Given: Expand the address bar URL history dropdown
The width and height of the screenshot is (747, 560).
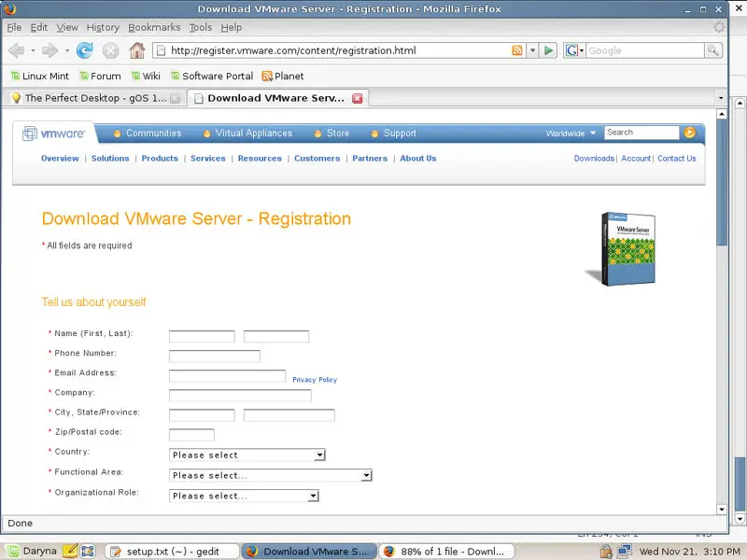Looking at the screenshot, I should tap(532, 50).
